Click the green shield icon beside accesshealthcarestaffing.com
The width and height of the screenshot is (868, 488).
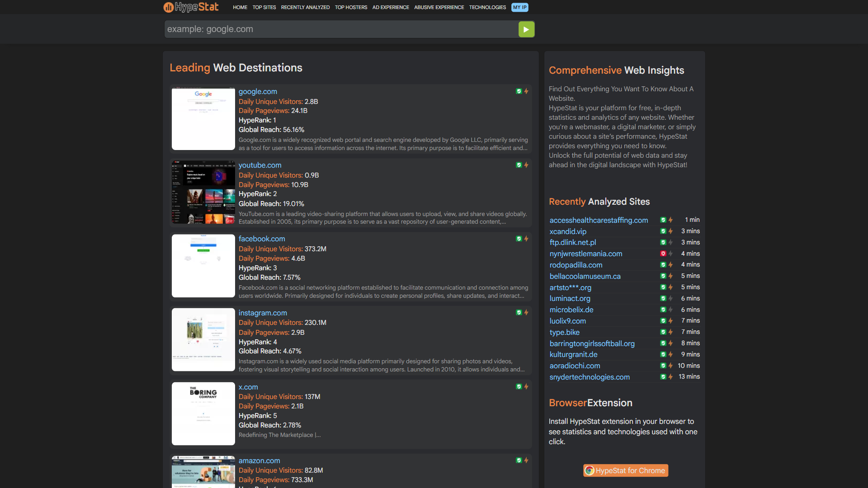(663, 220)
